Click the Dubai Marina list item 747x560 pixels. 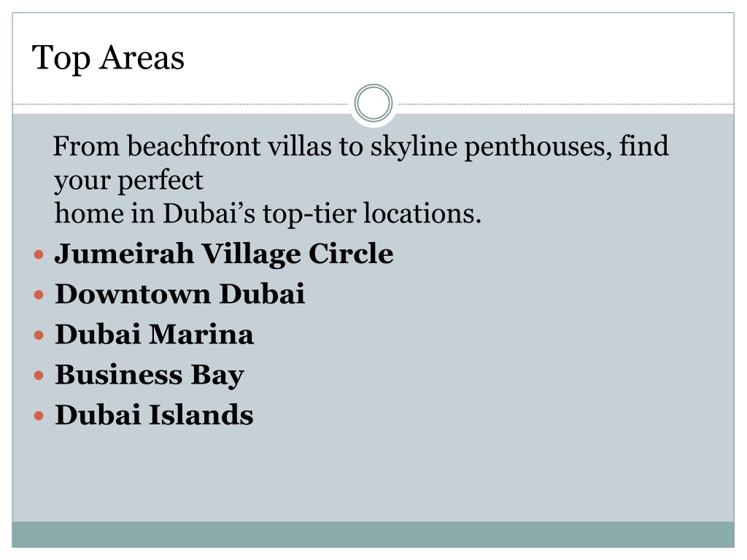[x=155, y=334]
